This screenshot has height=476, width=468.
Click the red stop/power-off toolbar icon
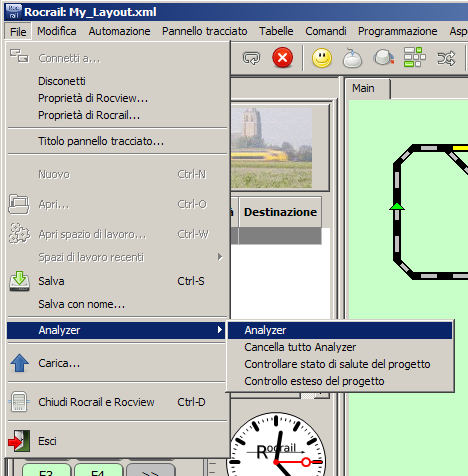click(x=282, y=58)
